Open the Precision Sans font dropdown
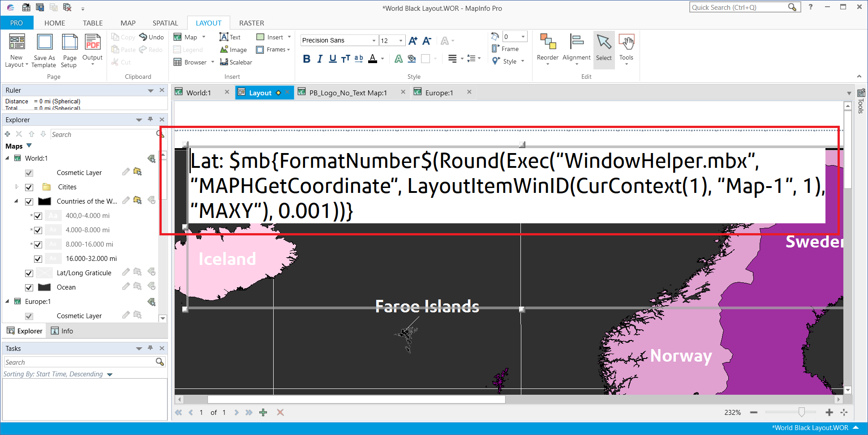Screen dimensions: 868x435 point(373,40)
